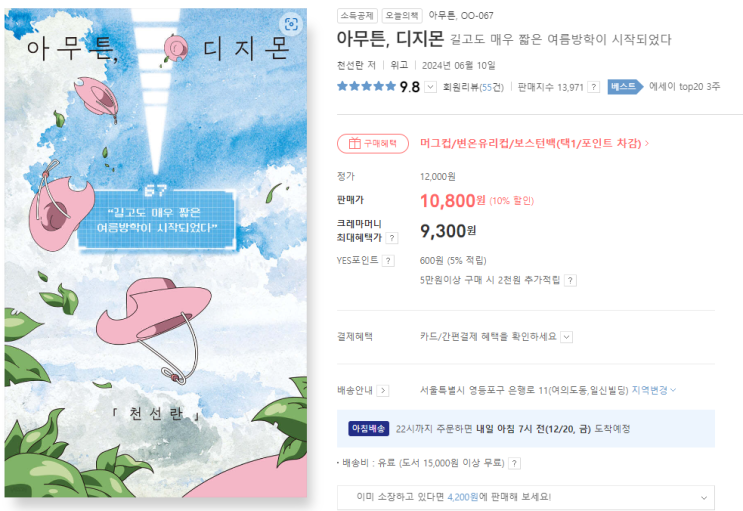Click help icon next to 배송비 info

515,463
